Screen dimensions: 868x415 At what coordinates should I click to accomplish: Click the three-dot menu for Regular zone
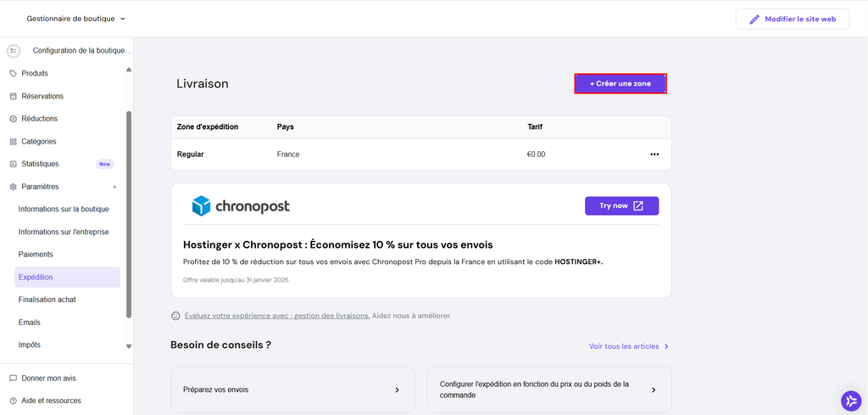point(654,154)
